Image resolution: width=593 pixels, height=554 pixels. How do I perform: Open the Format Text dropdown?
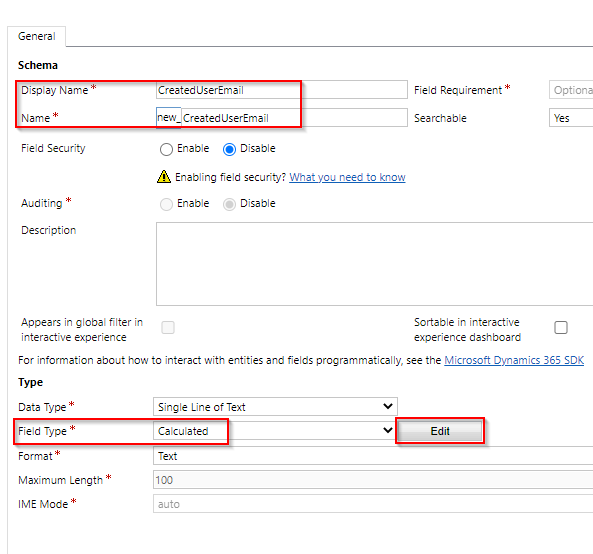tap(373, 456)
